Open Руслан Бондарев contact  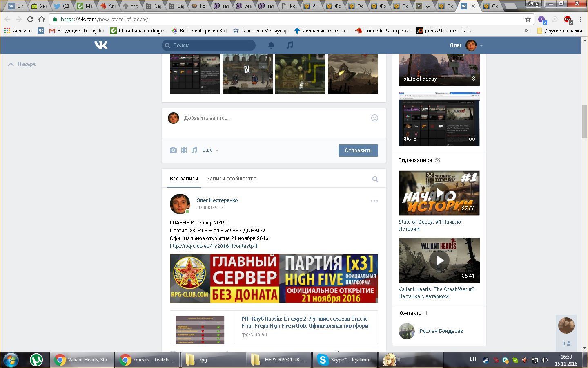[x=441, y=331]
